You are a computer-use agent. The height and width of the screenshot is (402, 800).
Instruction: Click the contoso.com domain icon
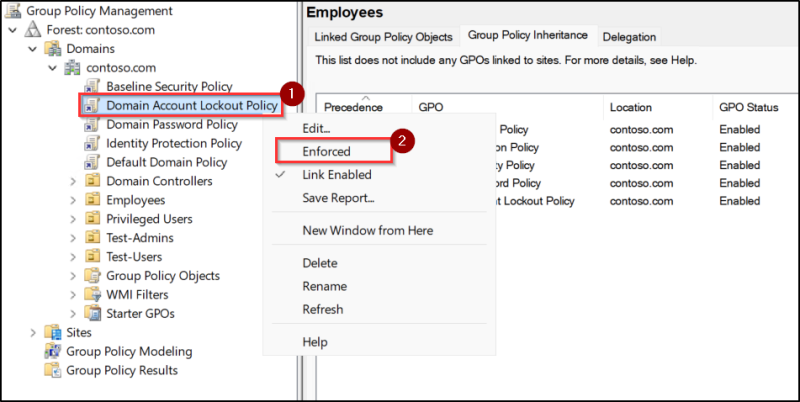[72, 68]
